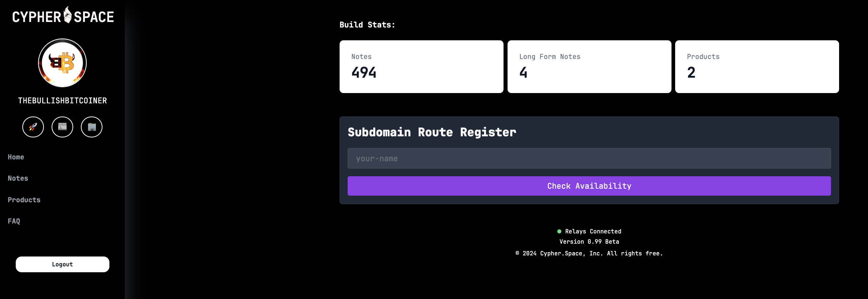Select the Long Form Notes stat card

[589, 67]
